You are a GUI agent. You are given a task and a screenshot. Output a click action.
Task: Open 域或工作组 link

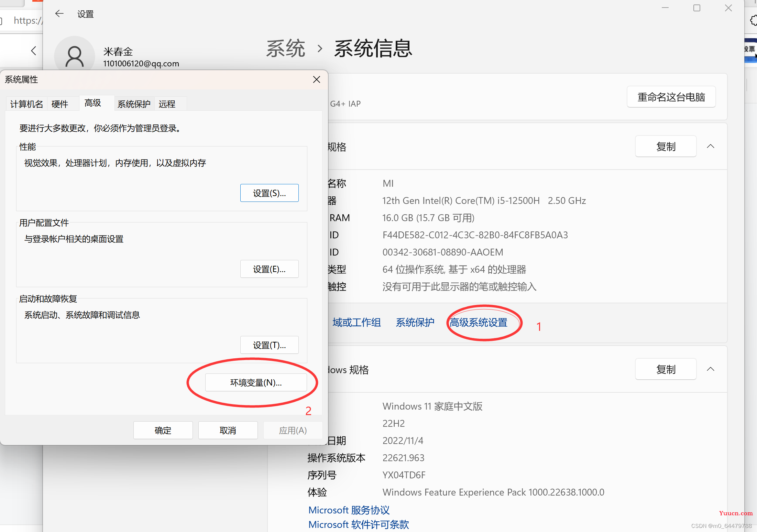356,323
